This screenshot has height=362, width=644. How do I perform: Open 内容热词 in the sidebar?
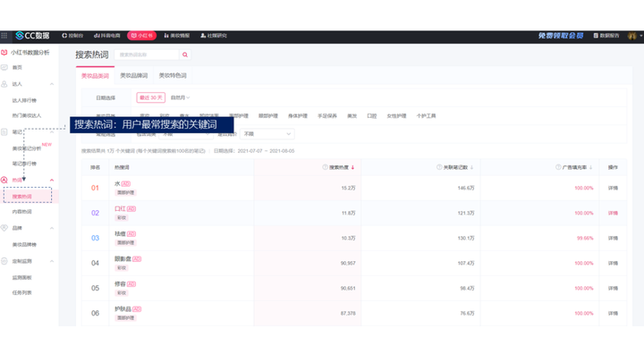click(21, 212)
